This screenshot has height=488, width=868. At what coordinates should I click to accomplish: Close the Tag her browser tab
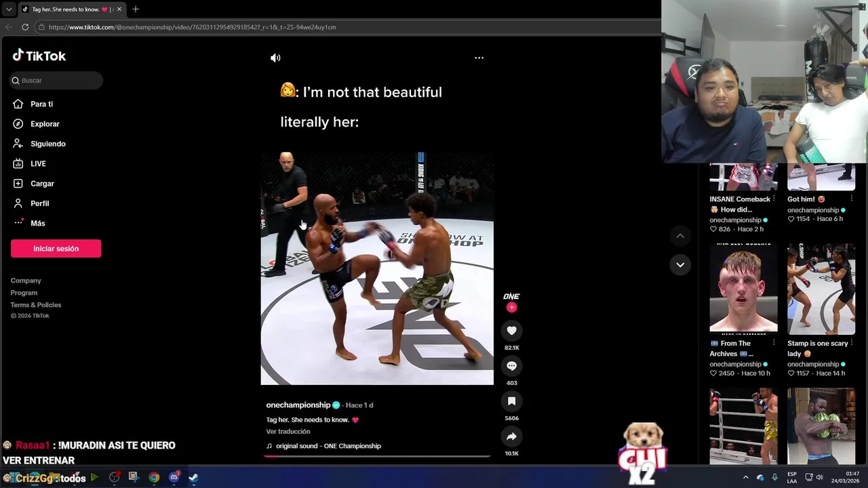[x=119, y=9]
